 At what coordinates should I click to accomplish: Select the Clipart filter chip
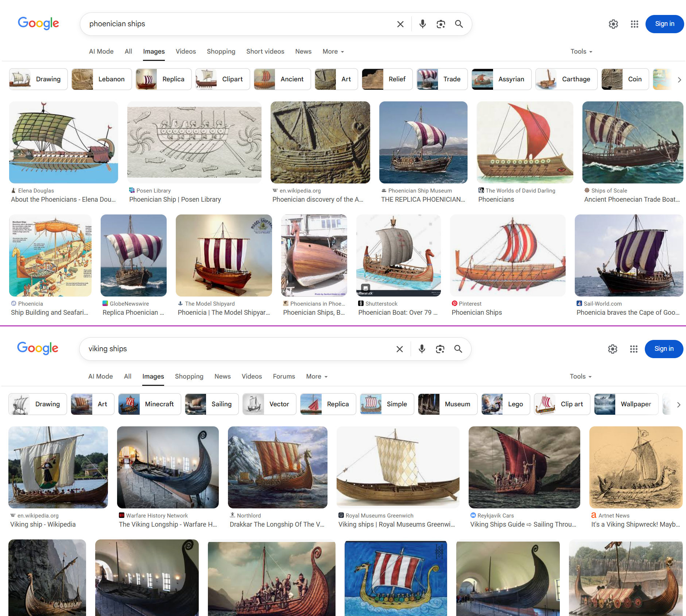[x=222, y=79]
